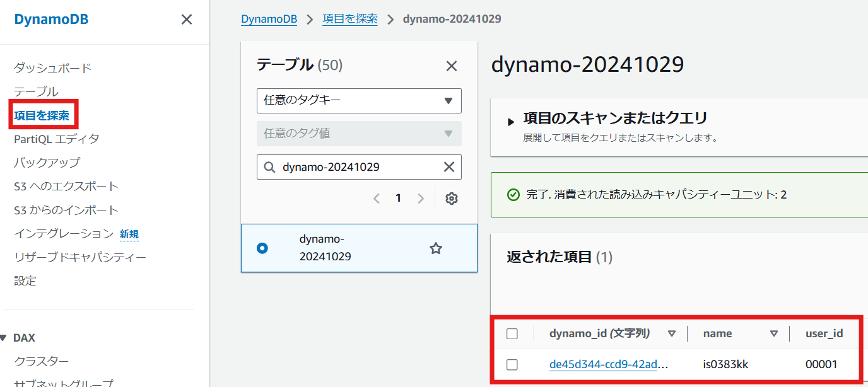Image resolution: width=868 pixels, height=387 pixels.
Task: Close the DynamoDB navigation sidebar
Action: click(187, 20)
